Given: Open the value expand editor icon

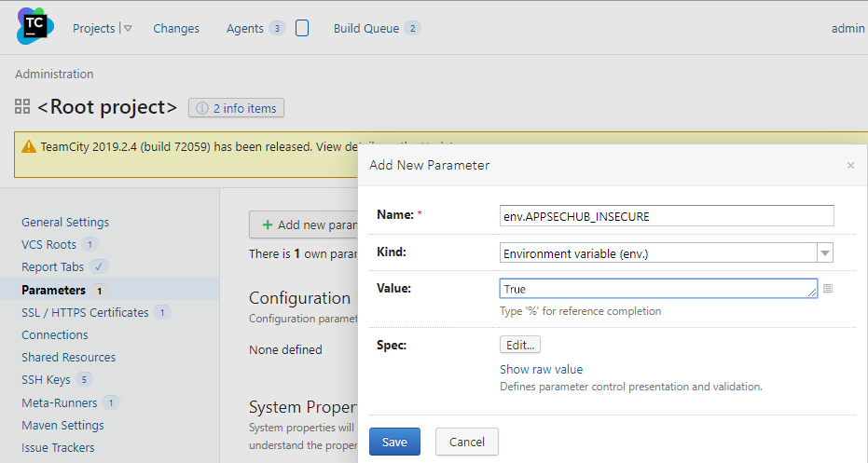Looking at the screenshot, I should pyautogui.click(x=828, y=289).
